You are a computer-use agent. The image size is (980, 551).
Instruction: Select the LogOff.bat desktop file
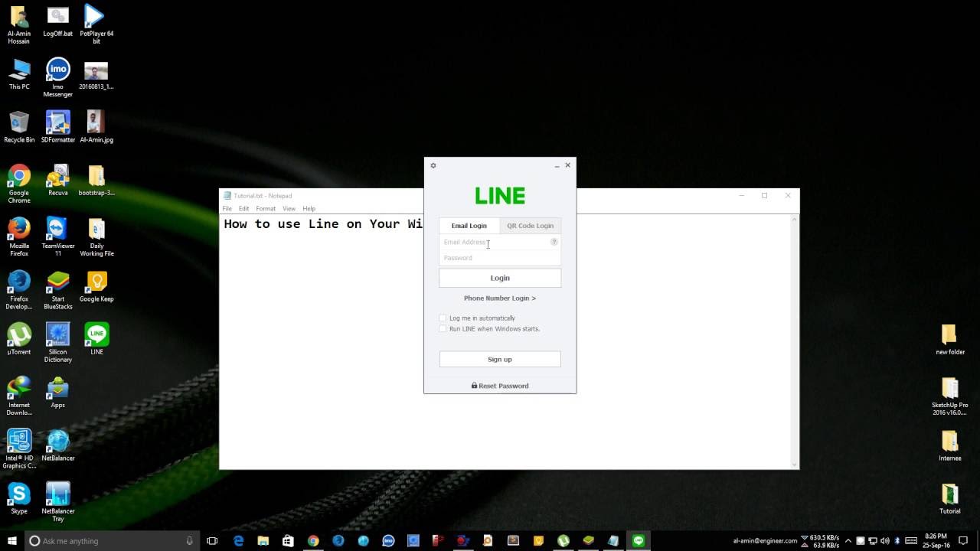pos(58,21)
